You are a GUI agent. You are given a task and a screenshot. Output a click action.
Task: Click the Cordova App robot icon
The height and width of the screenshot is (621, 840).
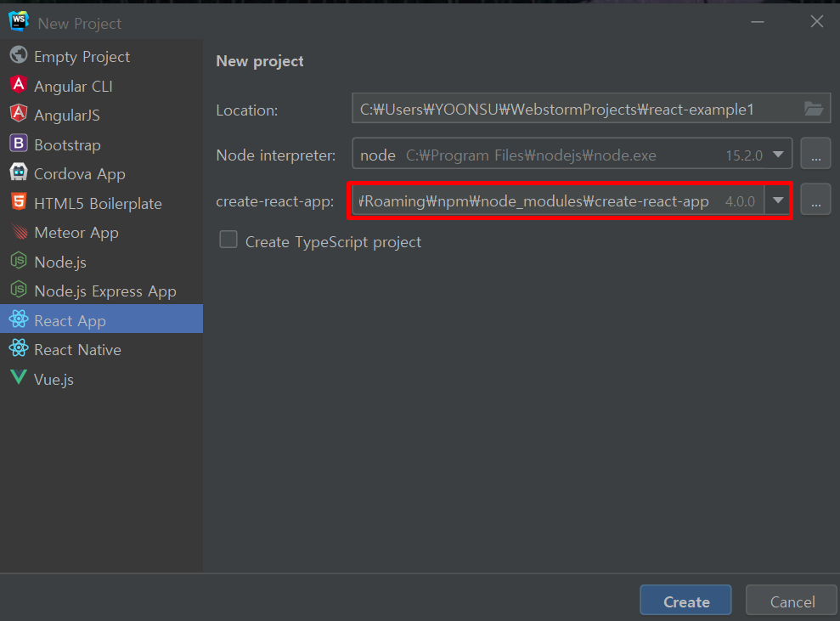(x=19, y=172)
